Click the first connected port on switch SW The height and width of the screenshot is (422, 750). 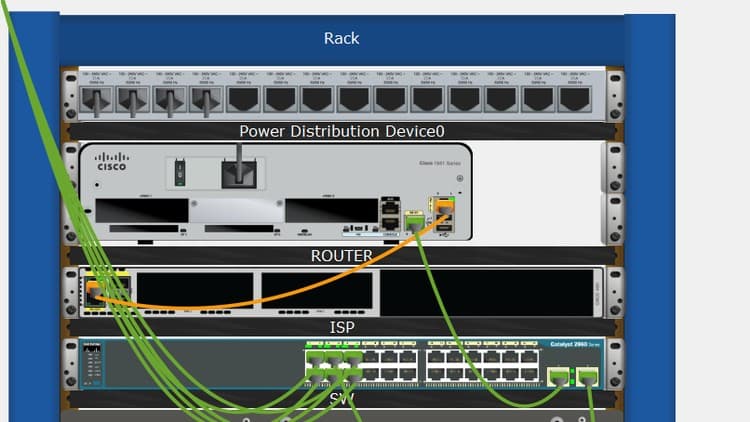tap(315, 358)
